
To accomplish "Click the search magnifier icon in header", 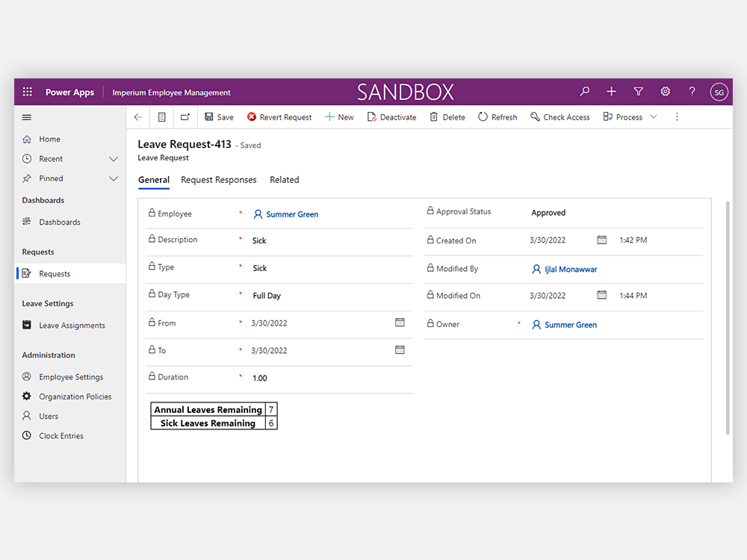I will (585, 91).
